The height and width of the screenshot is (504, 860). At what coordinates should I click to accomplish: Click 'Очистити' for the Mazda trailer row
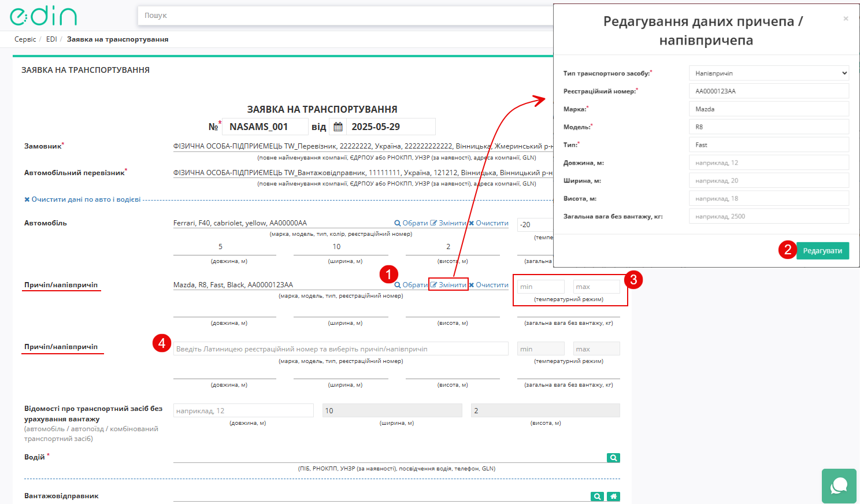pos(488,285)
